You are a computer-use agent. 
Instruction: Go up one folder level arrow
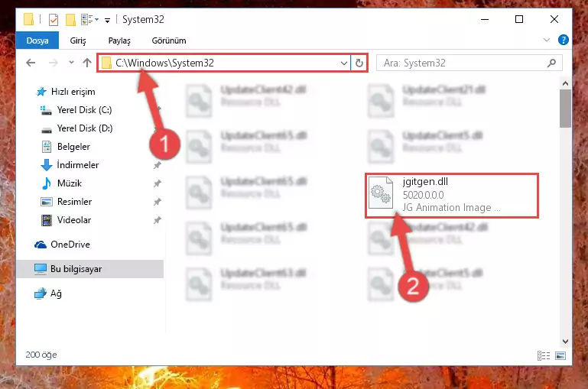87,63
